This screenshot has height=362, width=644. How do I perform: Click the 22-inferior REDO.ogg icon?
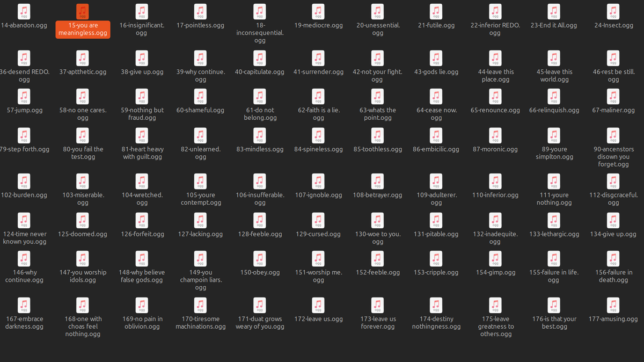[495, 11]
